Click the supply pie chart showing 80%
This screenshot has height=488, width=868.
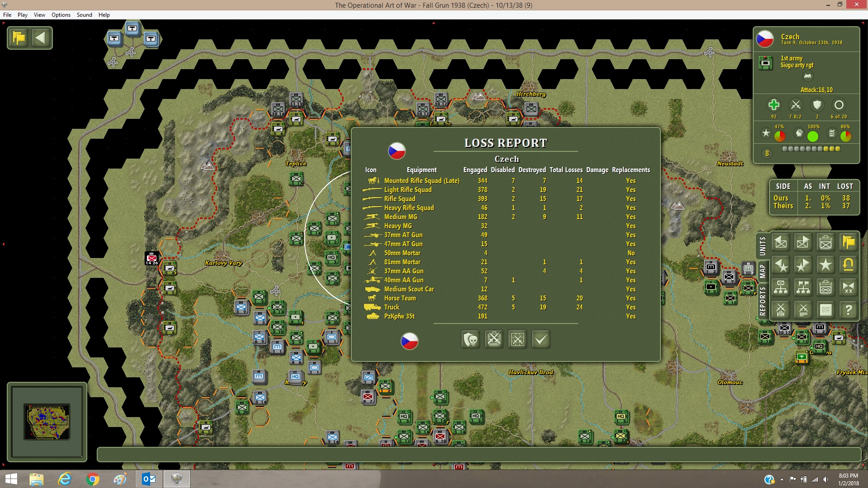click(x=846, y=136)
